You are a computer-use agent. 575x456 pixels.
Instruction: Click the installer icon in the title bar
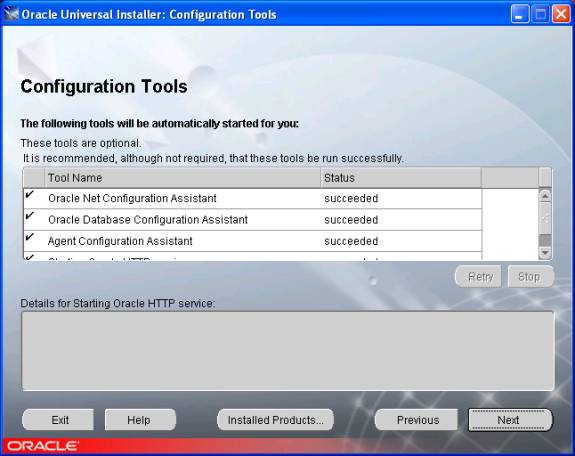click(x=11, y=14)
